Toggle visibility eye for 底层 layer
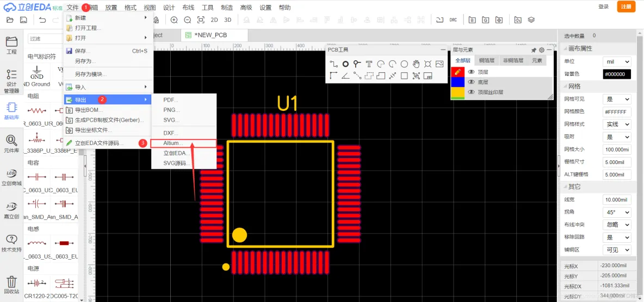This screenshot has width=644, height=302. pos(471,82)
